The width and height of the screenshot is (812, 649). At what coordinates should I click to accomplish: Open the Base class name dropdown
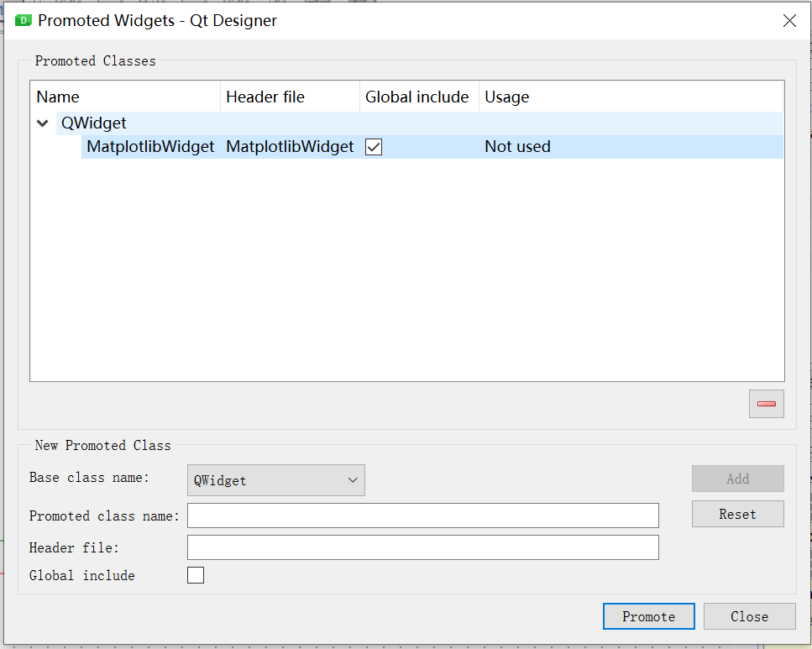[276, 480]
